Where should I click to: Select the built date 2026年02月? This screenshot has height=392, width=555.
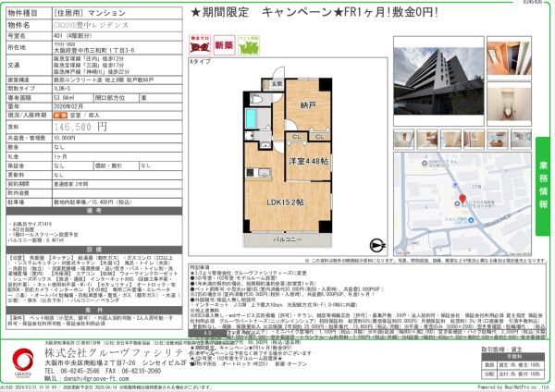click(68, 106)
